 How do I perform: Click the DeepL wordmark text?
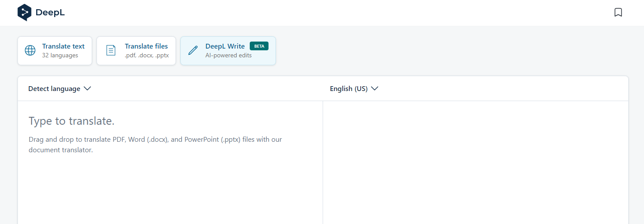pyautogui.click(x=50, y=13)
